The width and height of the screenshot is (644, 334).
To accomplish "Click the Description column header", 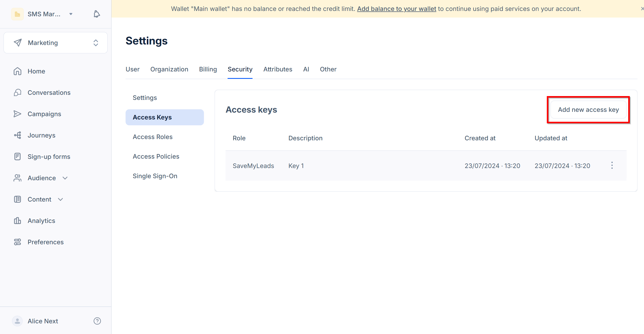I will pos(305,138).
